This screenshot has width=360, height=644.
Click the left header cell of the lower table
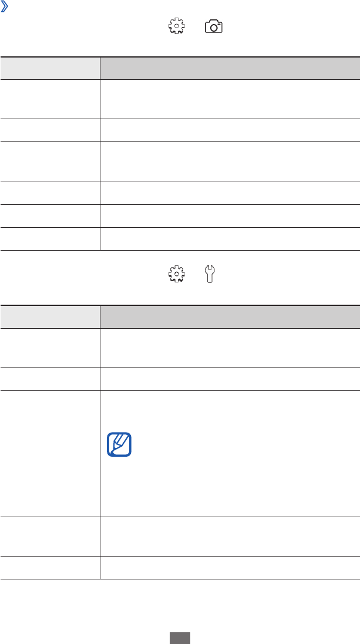coord(50,316)
